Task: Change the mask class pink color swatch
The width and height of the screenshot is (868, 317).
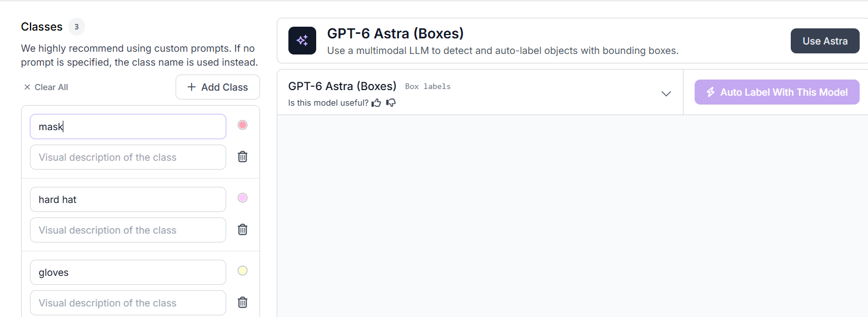Action: pos(242,125)
